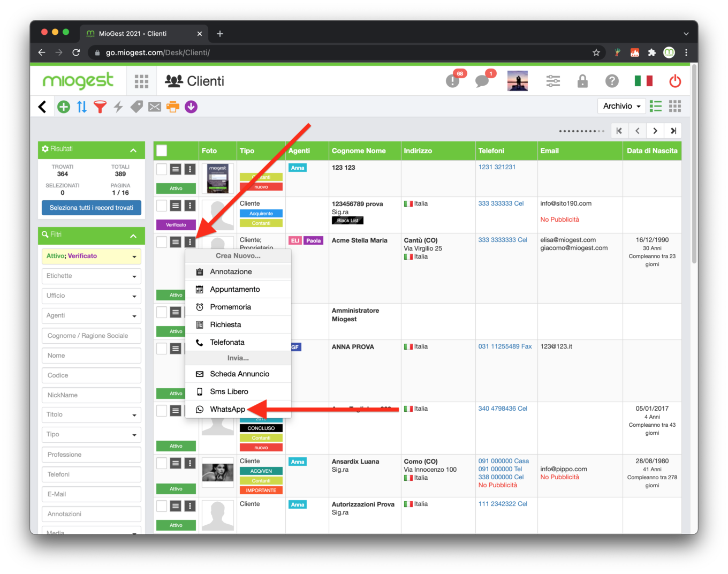Go to previous results page
This screenshot has height=574, width=728.
pos(637,131)
